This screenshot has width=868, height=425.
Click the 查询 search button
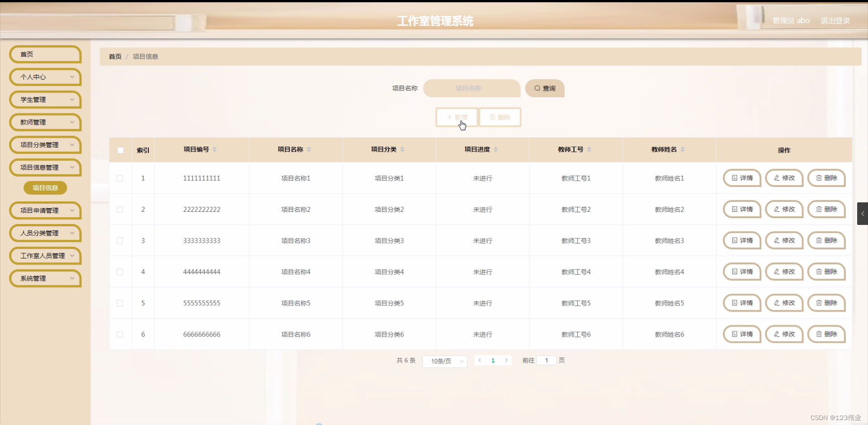544,88
